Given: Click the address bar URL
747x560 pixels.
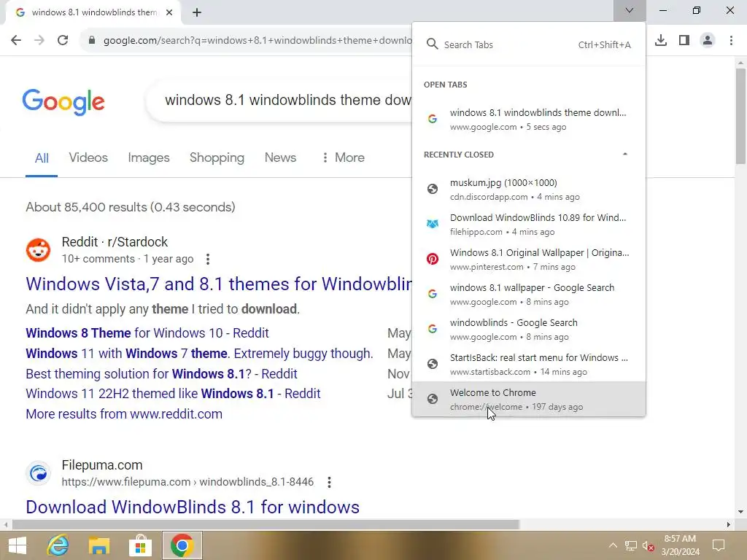Looking at the screenshot, I should tap(258, 41).
